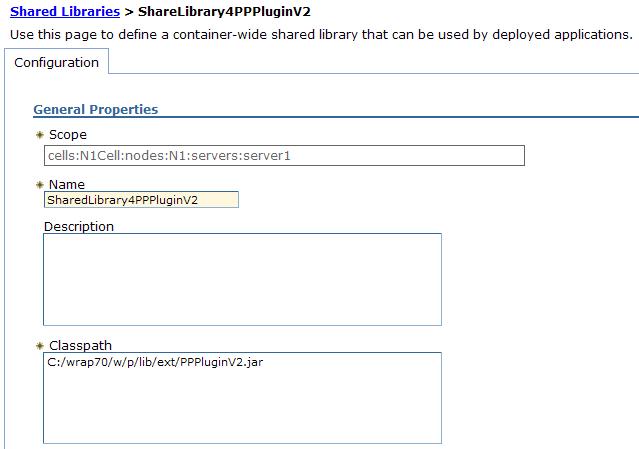Viewport: 639px width, 449px height.
Task: Click into the Name input field
Action: click(141, 200)
